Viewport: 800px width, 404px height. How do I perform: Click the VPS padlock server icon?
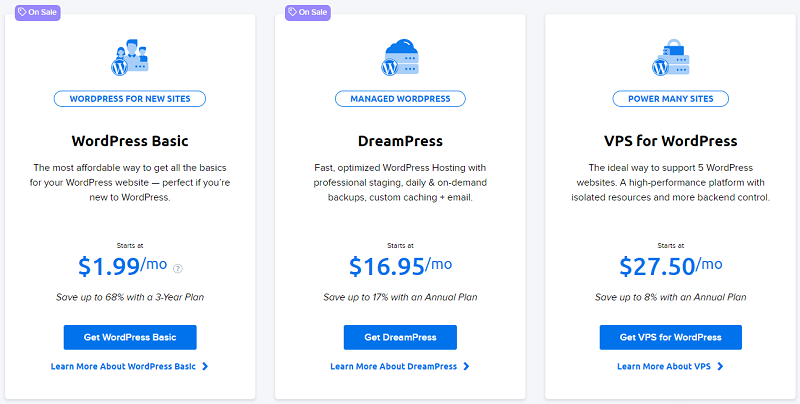(x=670, y=57)
